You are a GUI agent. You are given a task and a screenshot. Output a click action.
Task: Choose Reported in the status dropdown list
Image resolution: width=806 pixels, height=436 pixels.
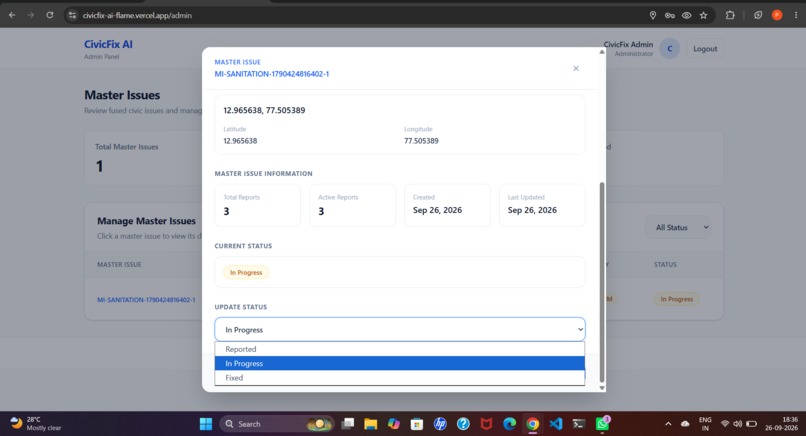point(399,349)
